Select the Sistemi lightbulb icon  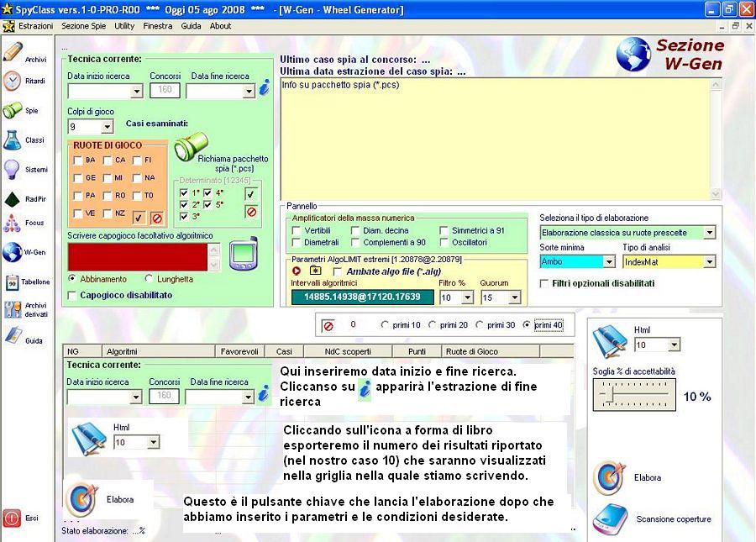(x=13, y=170)
